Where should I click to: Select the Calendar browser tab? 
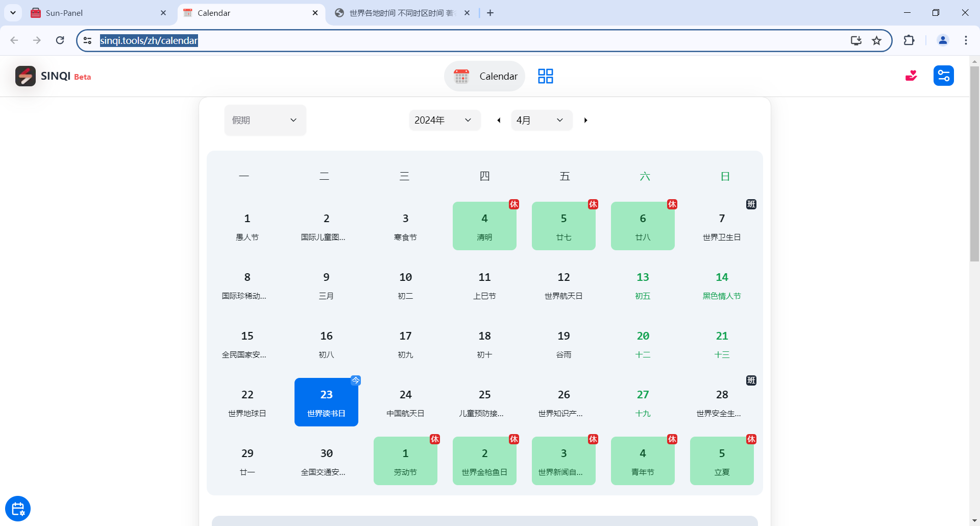[x=251, y=13]
